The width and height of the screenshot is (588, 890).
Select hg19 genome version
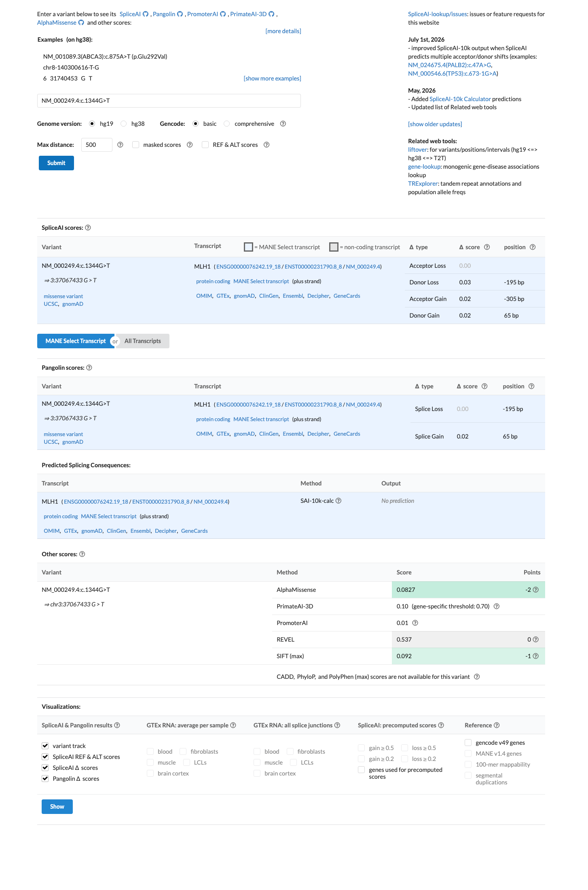[92, 124]
